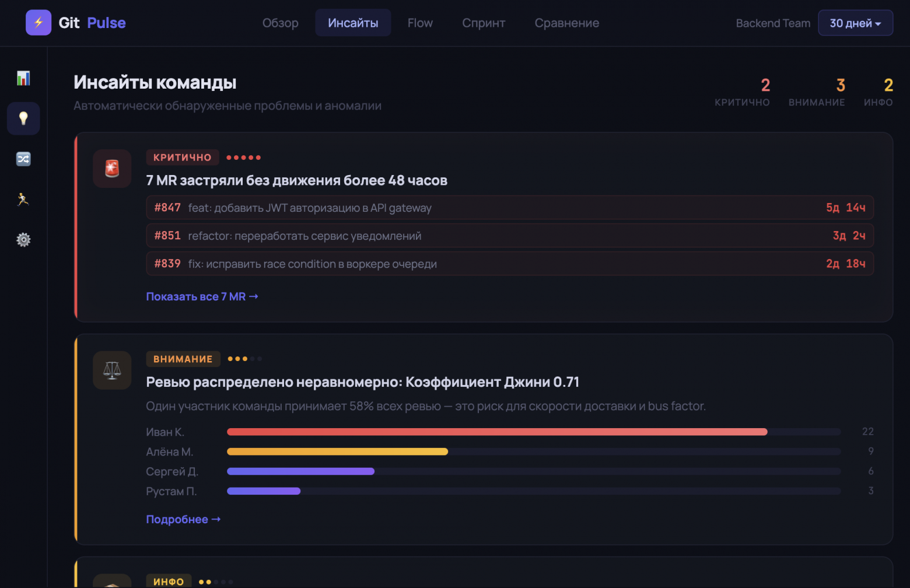Click the Один участник команды description
Viewport: 910px width, 588px height.
pyautogui.click(x=426, y=406)
